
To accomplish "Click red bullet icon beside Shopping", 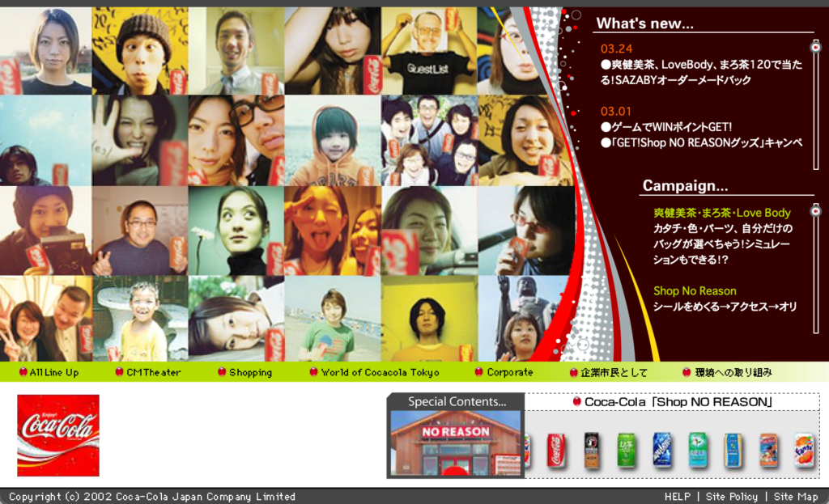I will pos(222,372).
